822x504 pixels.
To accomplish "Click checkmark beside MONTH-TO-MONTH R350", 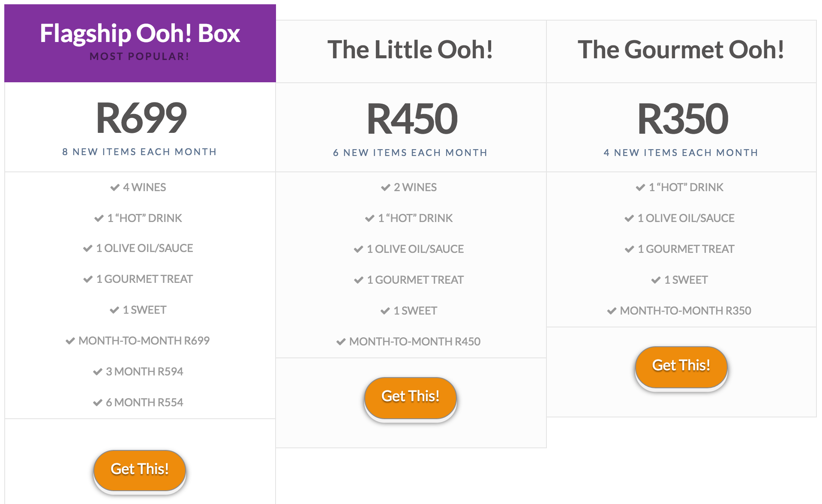I will pyautogui.click(x=612, y=311).
